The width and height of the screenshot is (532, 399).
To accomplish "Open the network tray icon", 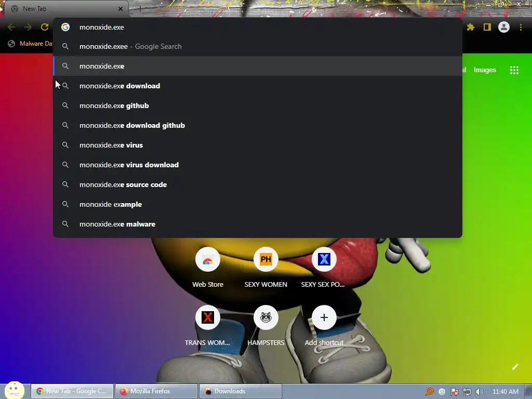I will coord(467,392).
